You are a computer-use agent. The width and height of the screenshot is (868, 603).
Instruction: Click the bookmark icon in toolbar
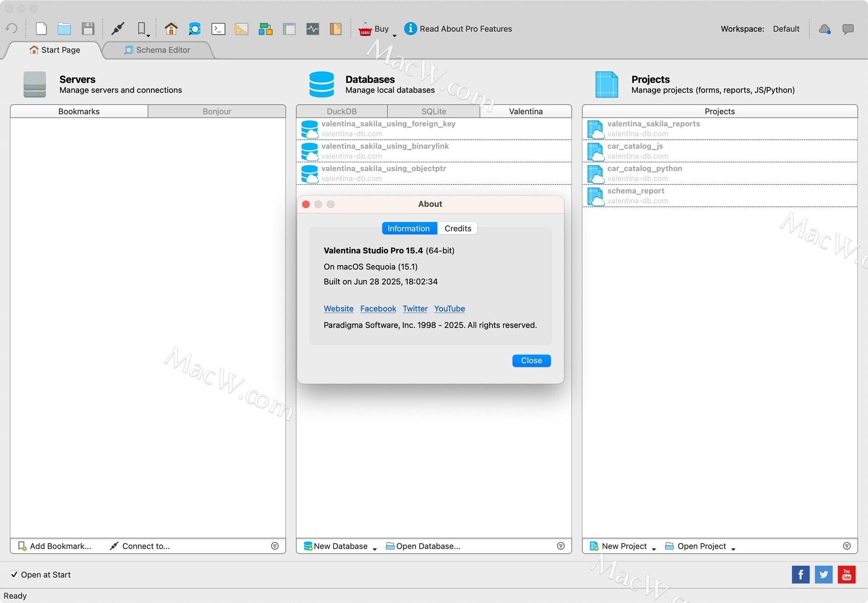(142, 28)
